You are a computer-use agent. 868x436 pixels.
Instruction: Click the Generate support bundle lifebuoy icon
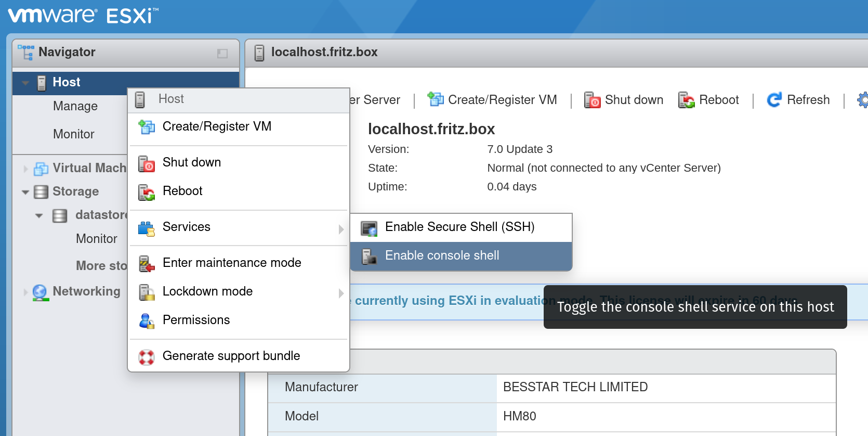click(147, 357)
